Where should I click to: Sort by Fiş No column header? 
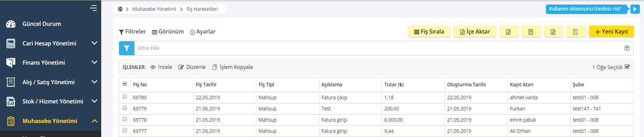(x=140, y=85)
